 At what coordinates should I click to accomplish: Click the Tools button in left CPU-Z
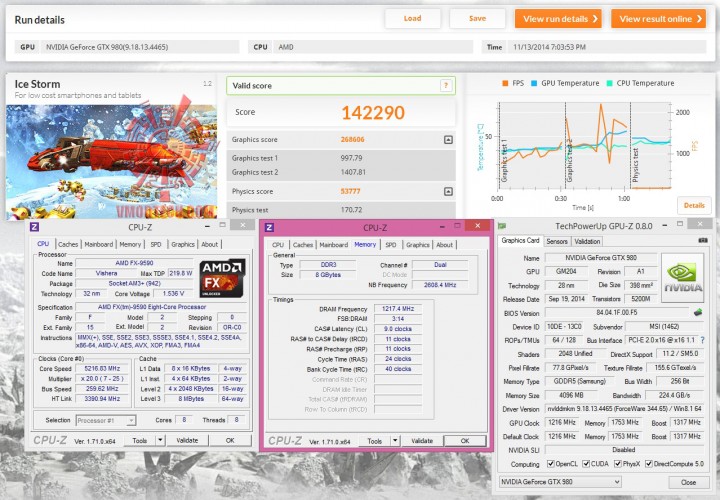click(x=140, y=440)
